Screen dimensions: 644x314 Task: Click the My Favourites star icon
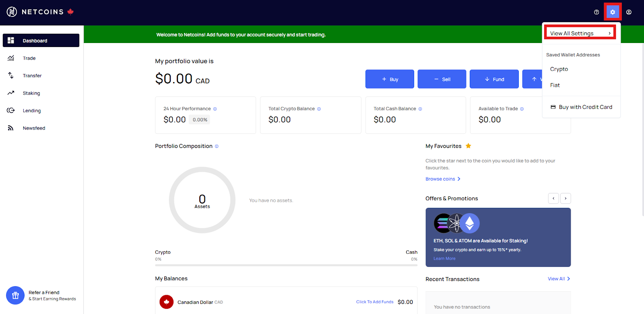point(468,146)
